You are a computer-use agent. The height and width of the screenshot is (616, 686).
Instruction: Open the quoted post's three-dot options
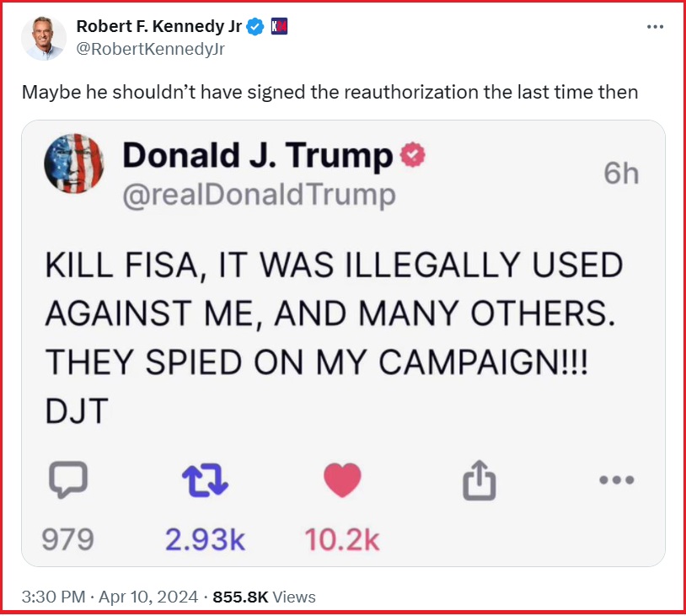pos(617,480)
